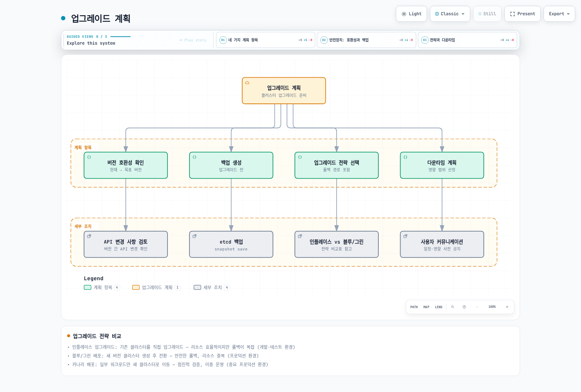Click the green 계획 항목 legend swatch

[x=88, y=287]
